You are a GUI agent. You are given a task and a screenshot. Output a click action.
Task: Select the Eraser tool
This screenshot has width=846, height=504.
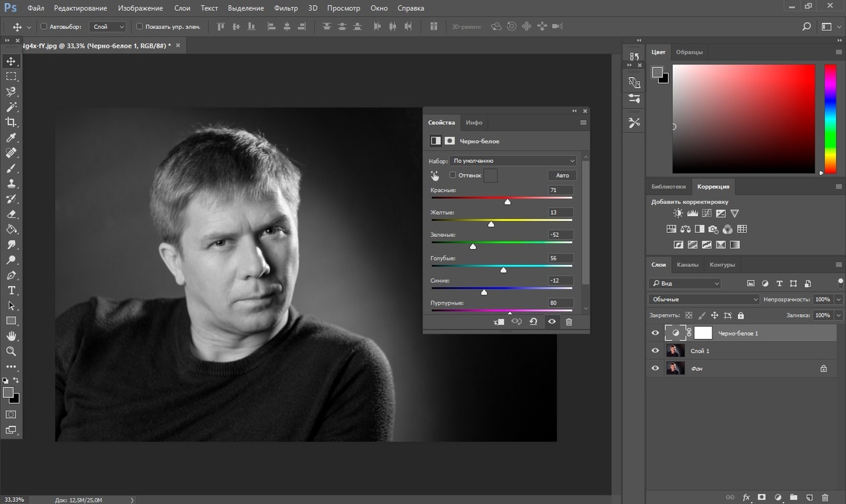click(x=11, y=214)
